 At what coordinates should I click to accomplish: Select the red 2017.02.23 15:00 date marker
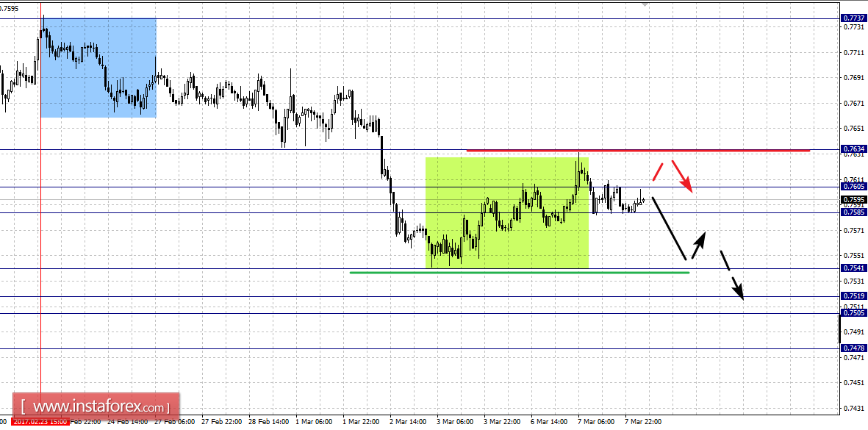41,422
